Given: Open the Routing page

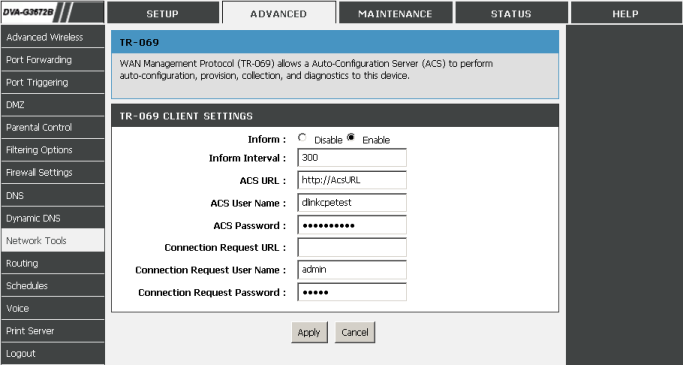Looking at the screenshot, I should point(53,263).
